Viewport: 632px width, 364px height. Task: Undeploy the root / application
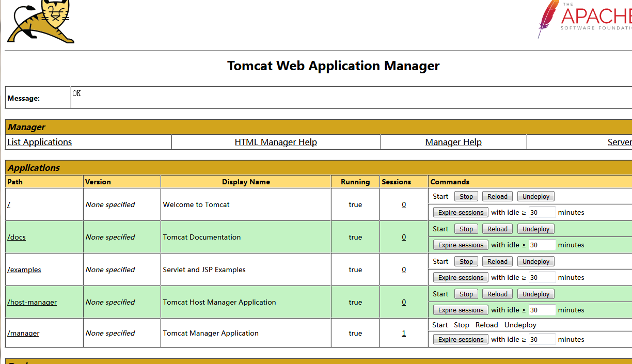(x=536, y=196)
